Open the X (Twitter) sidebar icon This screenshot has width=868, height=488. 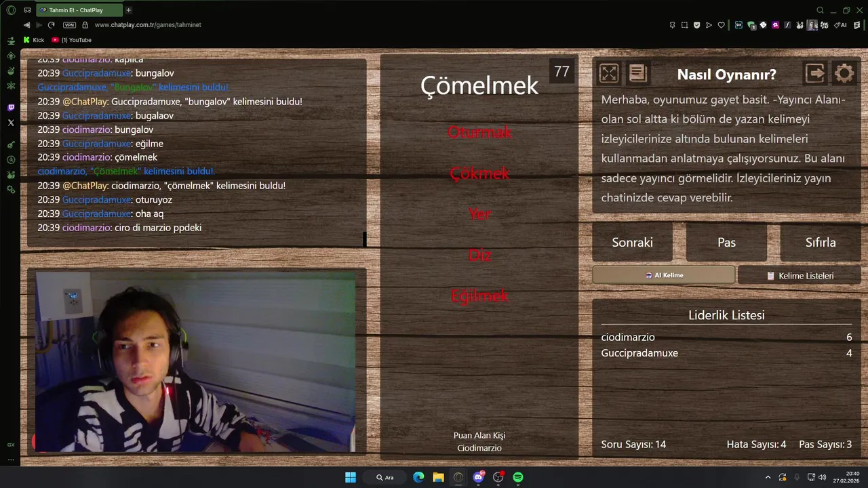tap(11, 123)
